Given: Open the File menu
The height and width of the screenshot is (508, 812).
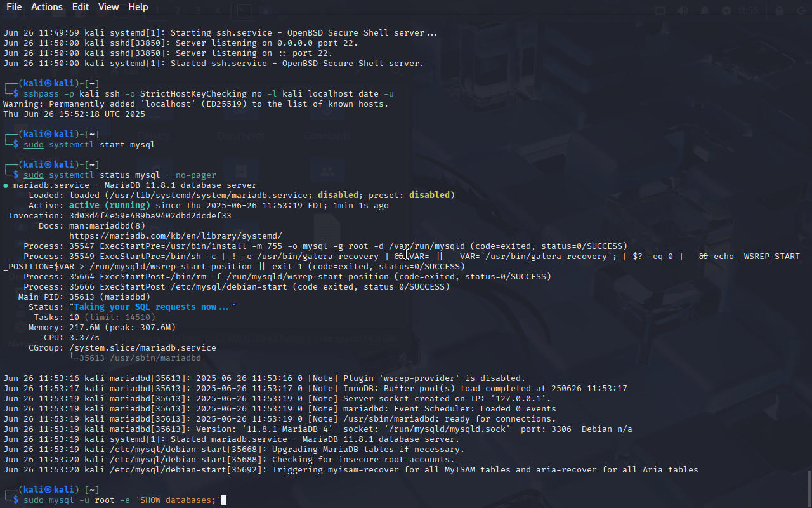Looking at the screenshot, I should coord(14,7).
